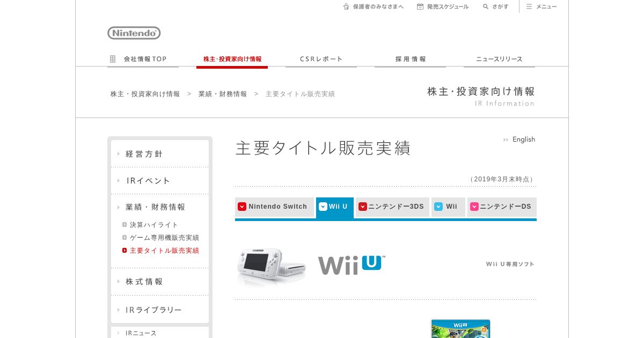Click the building icon beside 会社情報TOP
The image size is (644, 338).
click(x=113, y=59)
